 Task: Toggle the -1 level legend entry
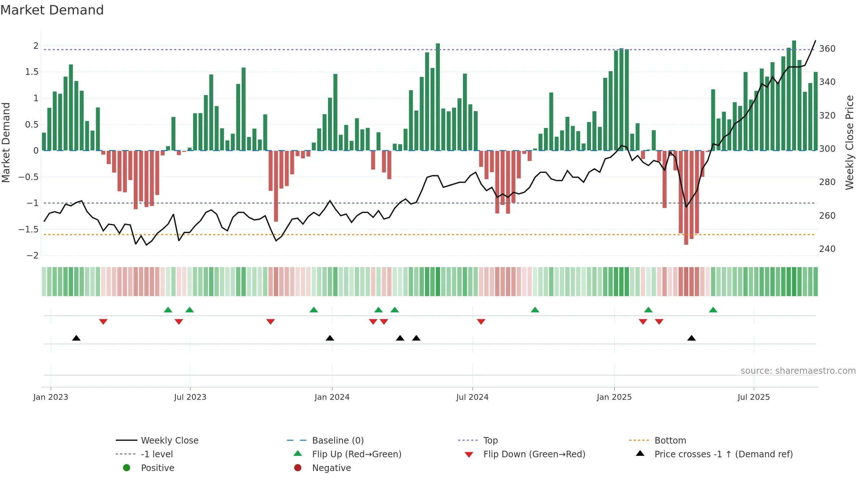(x=144, y=454)
